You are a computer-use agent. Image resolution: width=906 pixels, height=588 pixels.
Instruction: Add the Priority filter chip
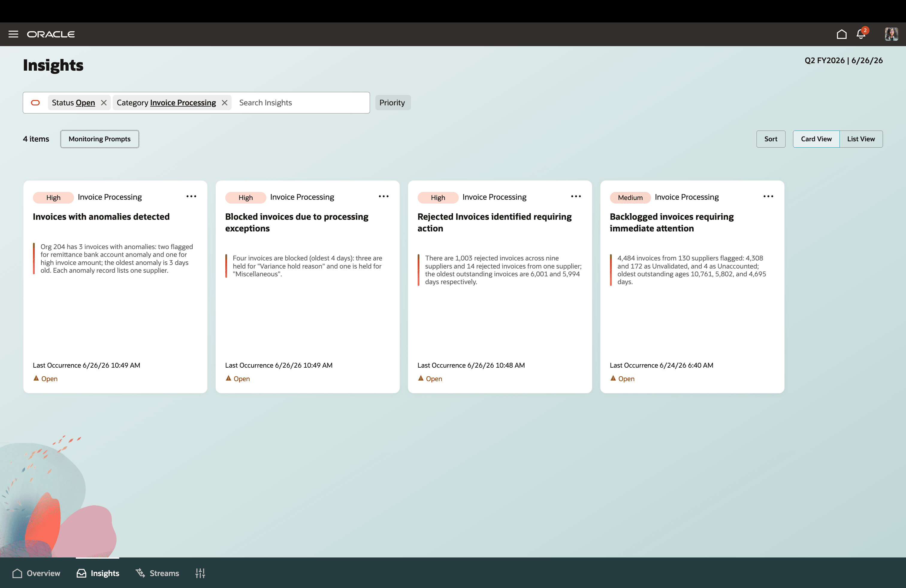[392, 103]
